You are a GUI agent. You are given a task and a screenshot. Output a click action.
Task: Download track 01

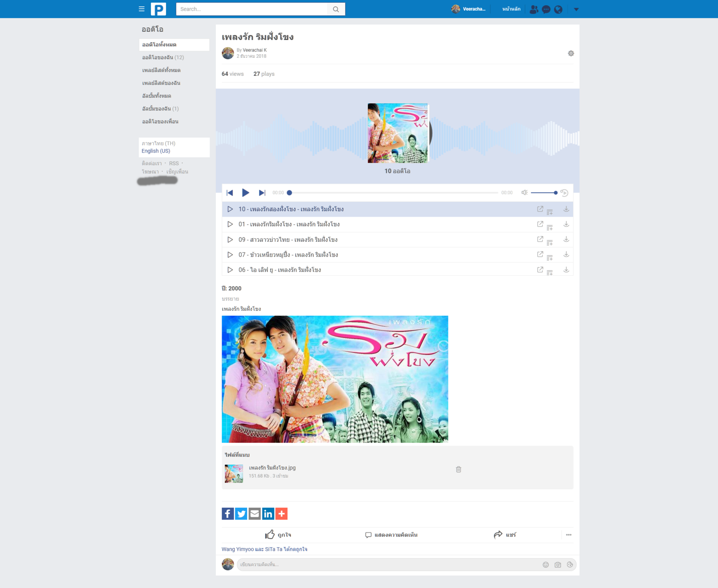click(566, 224)
